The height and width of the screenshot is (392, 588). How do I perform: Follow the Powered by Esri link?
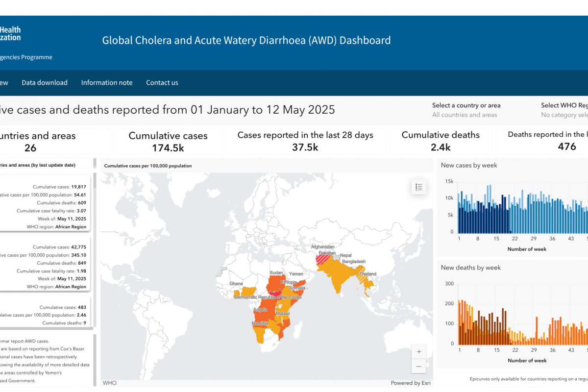point(410,383)
